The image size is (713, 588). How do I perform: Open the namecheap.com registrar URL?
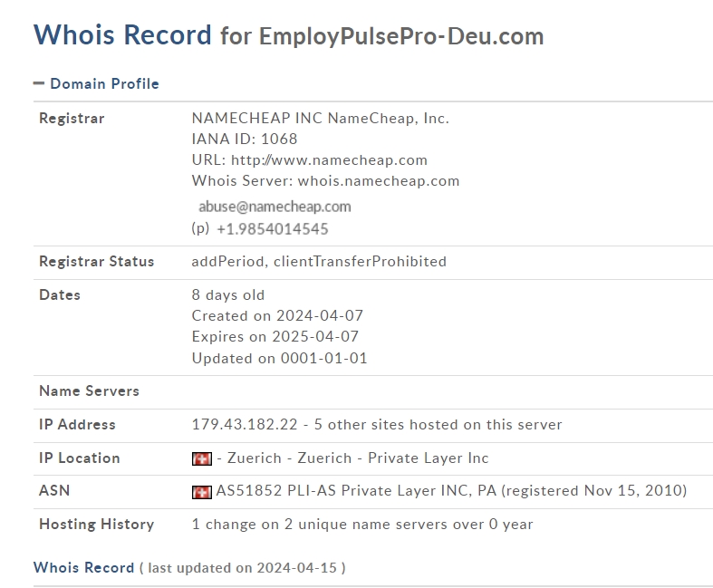(x=329, y=160)
